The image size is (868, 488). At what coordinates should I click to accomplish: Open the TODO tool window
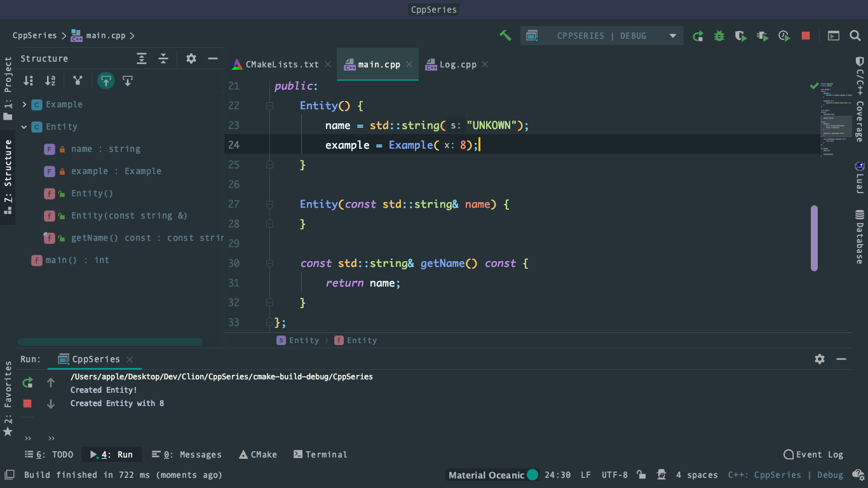tap(49, 454)
